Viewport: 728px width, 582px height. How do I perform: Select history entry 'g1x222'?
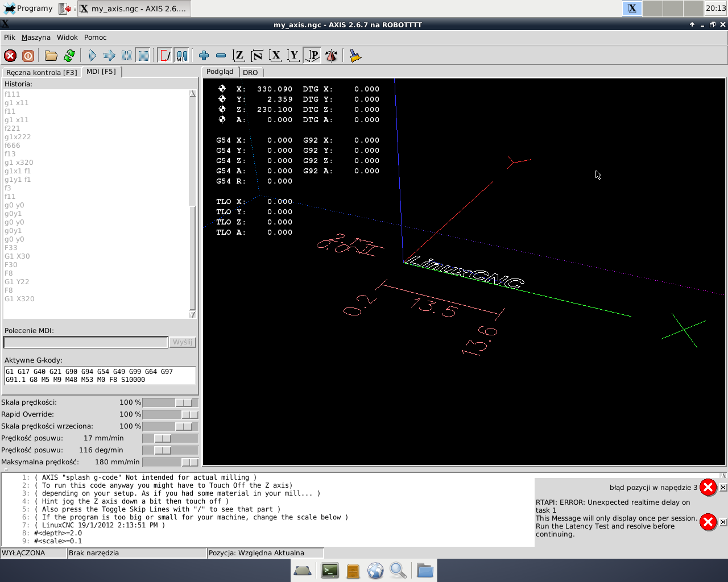click(x=18, y=137)
